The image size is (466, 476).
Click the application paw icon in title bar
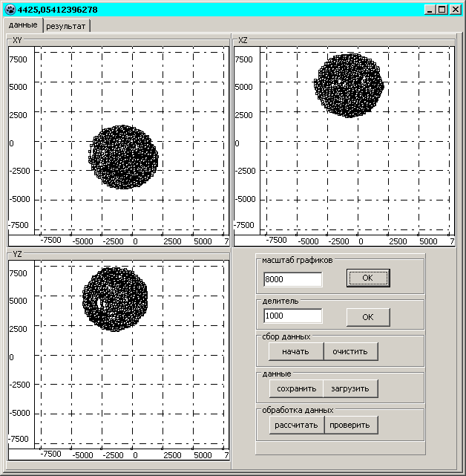pos(10,10)
